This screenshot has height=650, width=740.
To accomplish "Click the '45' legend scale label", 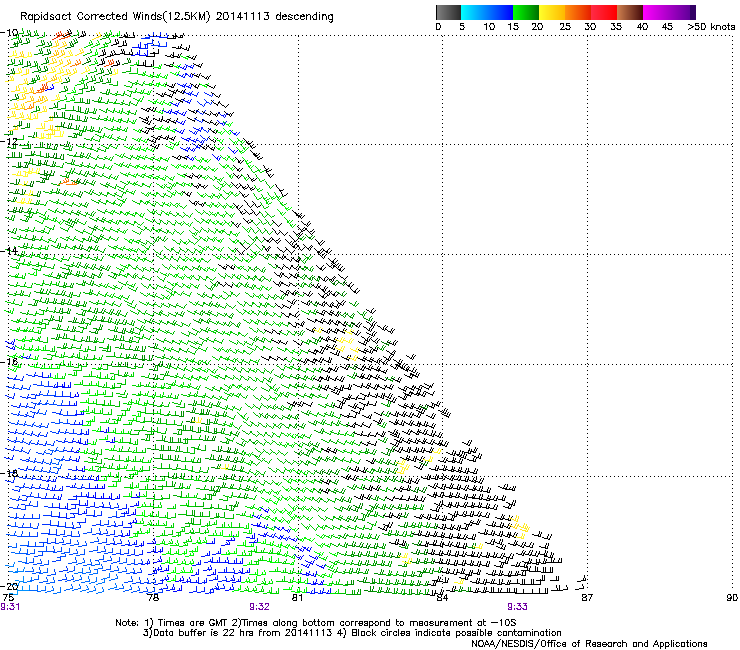I will [x=667, y=27].
